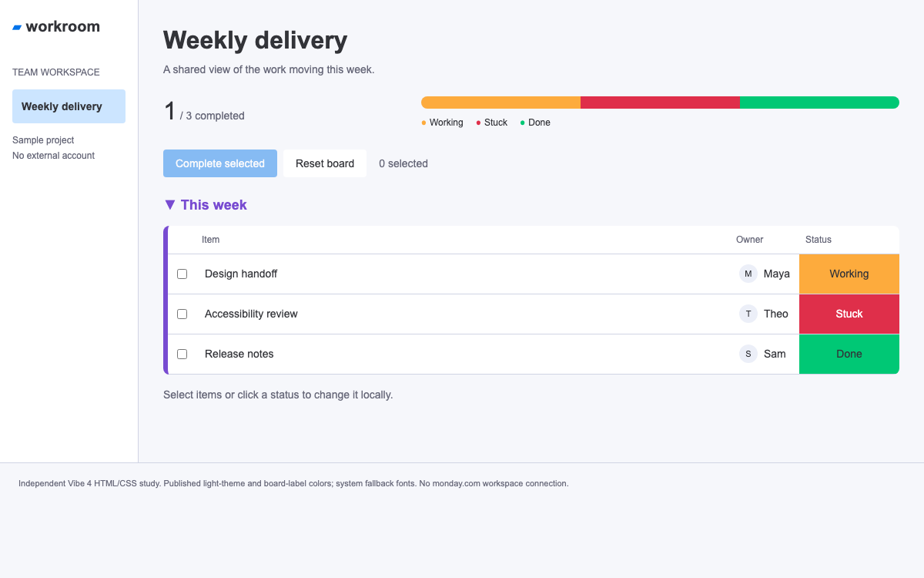Image resolution: width=924 pixels, height=578 pixels.
Task: Change Release notes Done status
Action: (x=849, y=354)
